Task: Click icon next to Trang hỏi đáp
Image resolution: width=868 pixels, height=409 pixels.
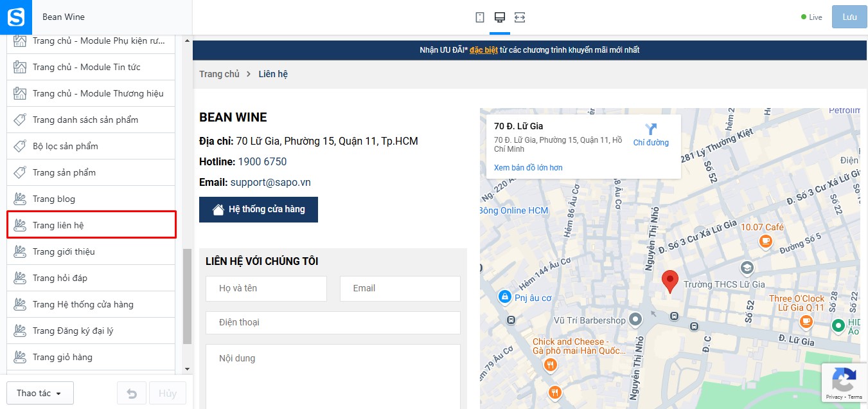Action: (20, 278)
